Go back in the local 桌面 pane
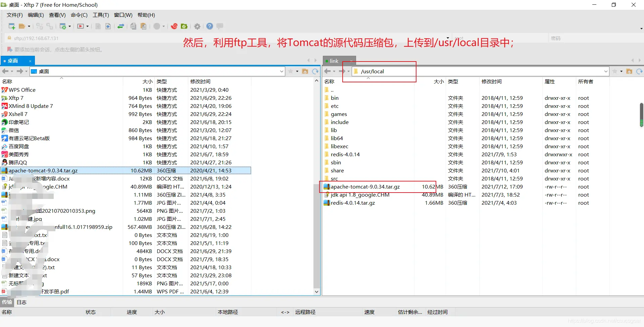This screenshot has width=644, height=327. tap(5, 71)
